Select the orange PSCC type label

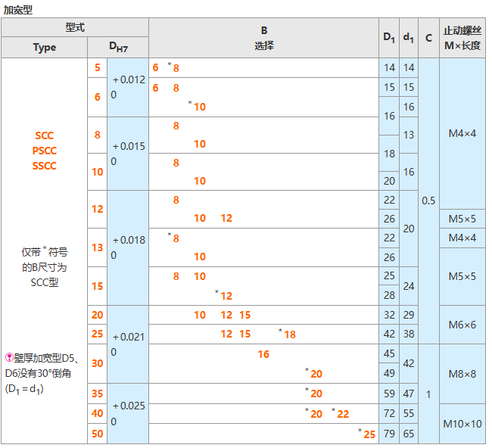point(44,151)
